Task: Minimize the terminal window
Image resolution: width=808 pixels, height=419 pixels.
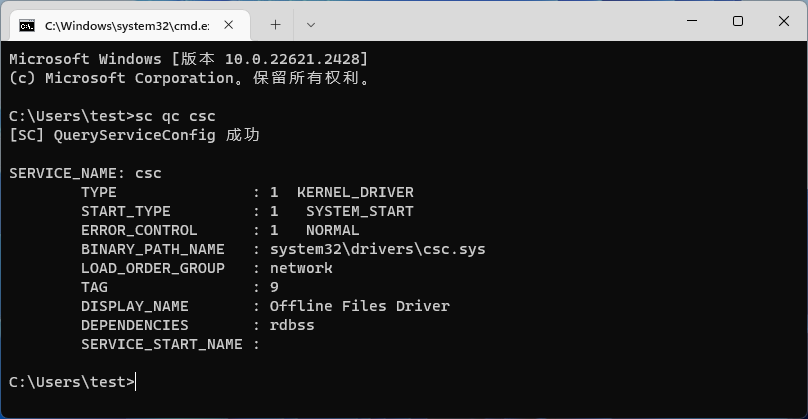Action: point(692,21)
